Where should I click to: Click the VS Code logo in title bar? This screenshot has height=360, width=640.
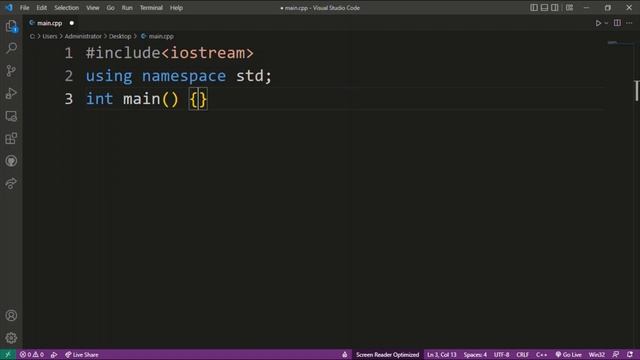(9, 7)
